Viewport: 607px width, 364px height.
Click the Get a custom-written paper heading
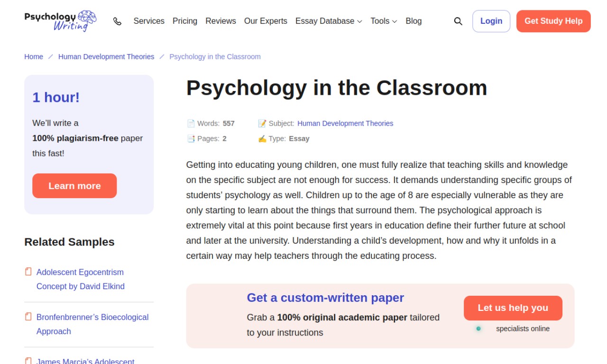(x=325, y=298)
